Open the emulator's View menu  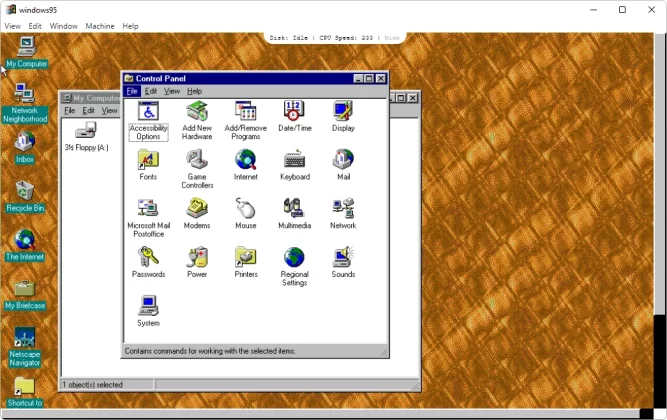12,26
